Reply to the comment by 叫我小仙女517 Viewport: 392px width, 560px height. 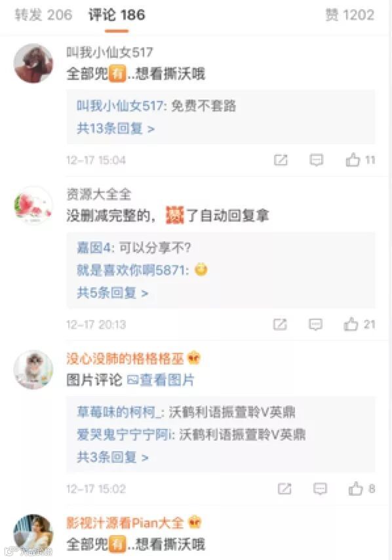[317, 160]
